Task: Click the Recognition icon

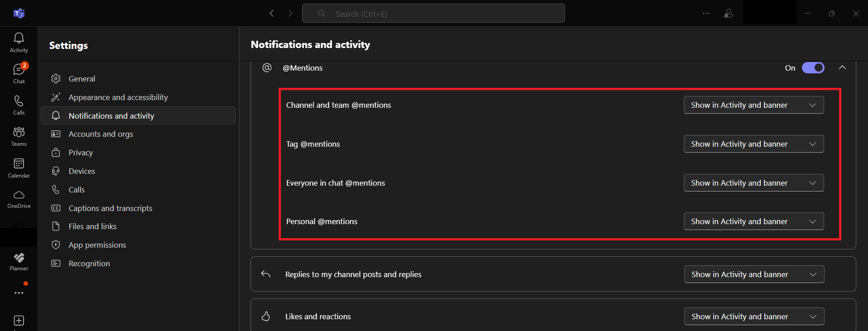Action: tap(56, 263)
